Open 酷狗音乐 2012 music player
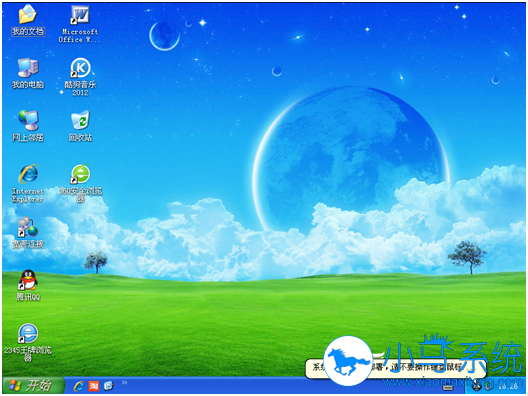The height and width of the screenshot is (396, 528). coord(80,77)
